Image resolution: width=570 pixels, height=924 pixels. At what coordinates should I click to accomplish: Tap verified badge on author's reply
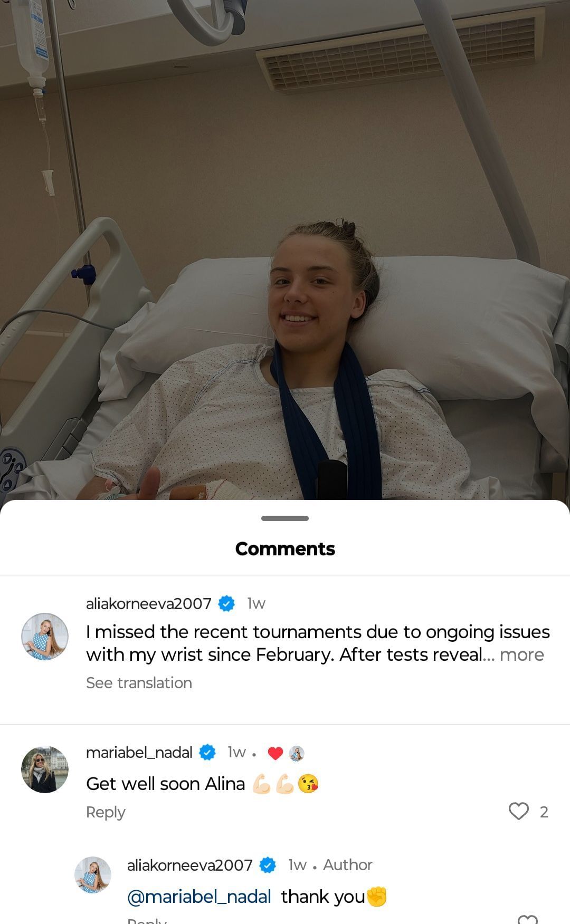pyautogui.click(x=268, y=865)
